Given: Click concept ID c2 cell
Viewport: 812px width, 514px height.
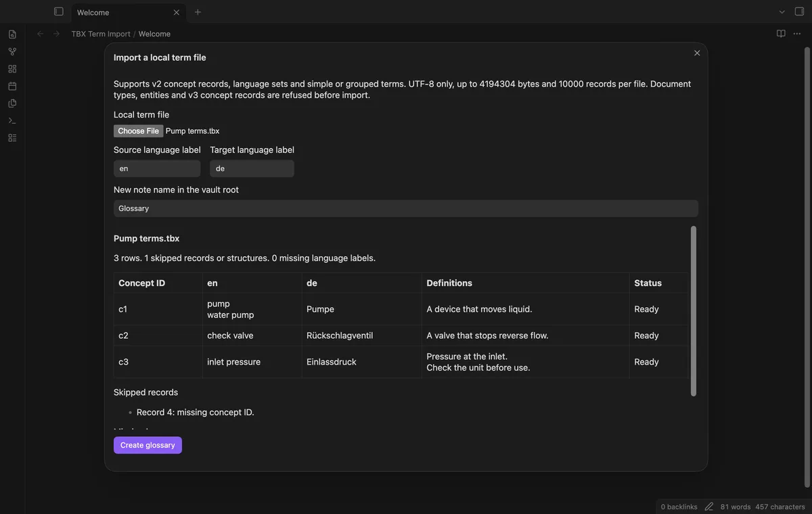Looking at the screenshot, I should 158,335.
